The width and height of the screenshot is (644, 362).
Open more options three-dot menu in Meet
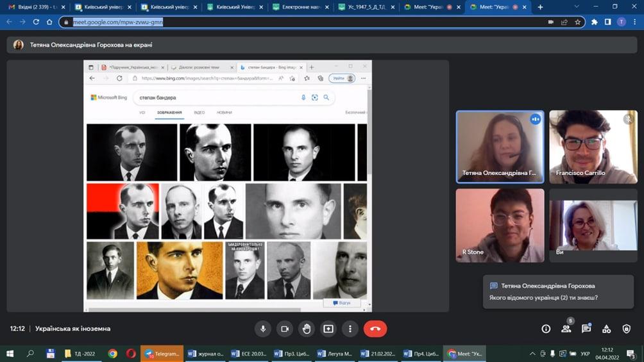tap(350, 329)
